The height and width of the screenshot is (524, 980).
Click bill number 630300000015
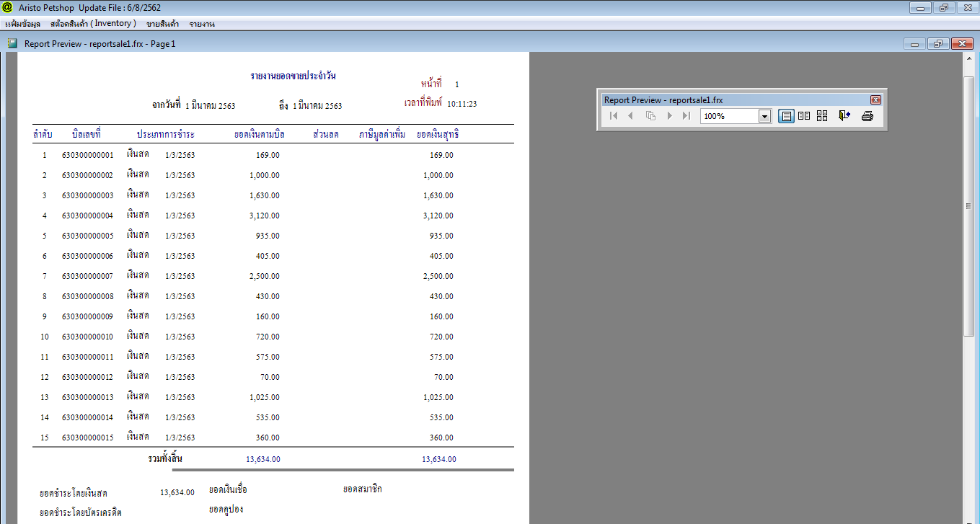[x=88, y=438]
